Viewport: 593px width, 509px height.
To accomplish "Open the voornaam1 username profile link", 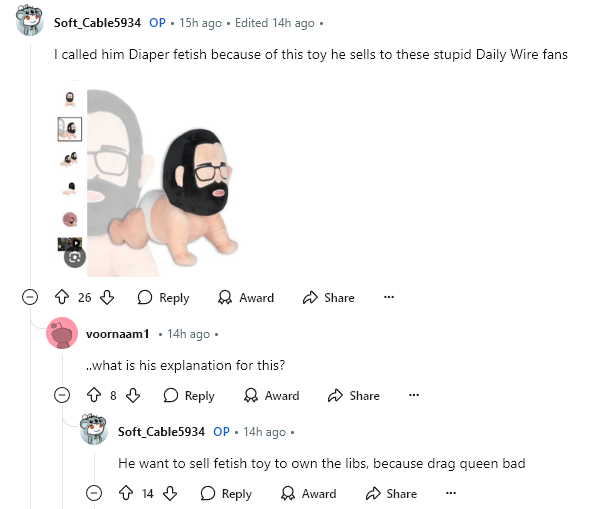I will tap(118, 334).
